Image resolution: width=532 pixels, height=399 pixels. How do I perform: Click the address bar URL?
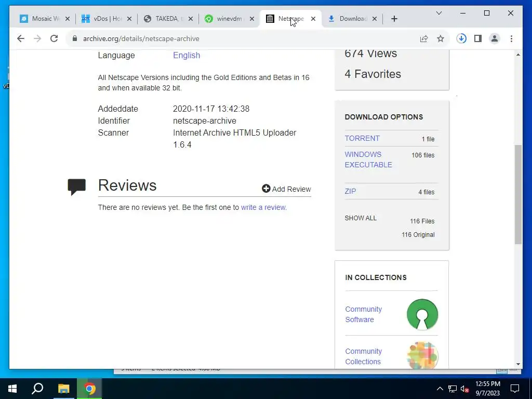(x=141, y=38)
